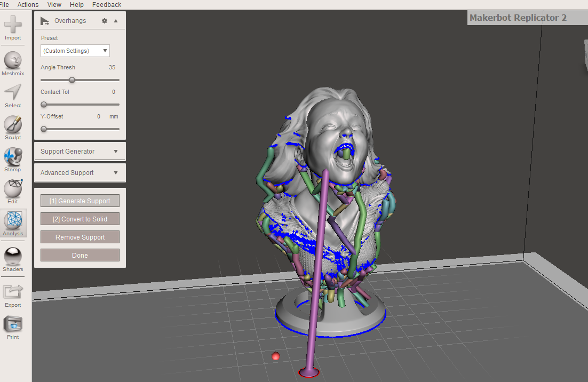Click the Remove Support button

[80, 237]
